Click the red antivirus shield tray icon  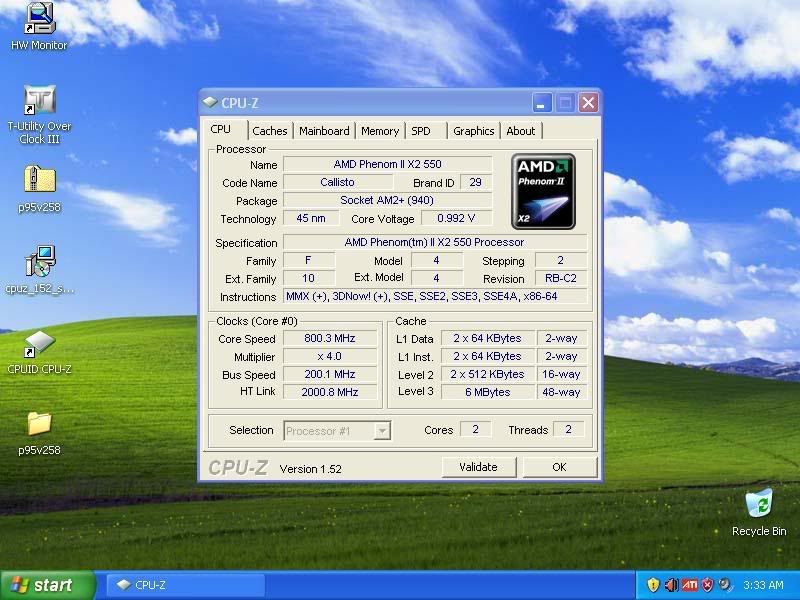707,585
